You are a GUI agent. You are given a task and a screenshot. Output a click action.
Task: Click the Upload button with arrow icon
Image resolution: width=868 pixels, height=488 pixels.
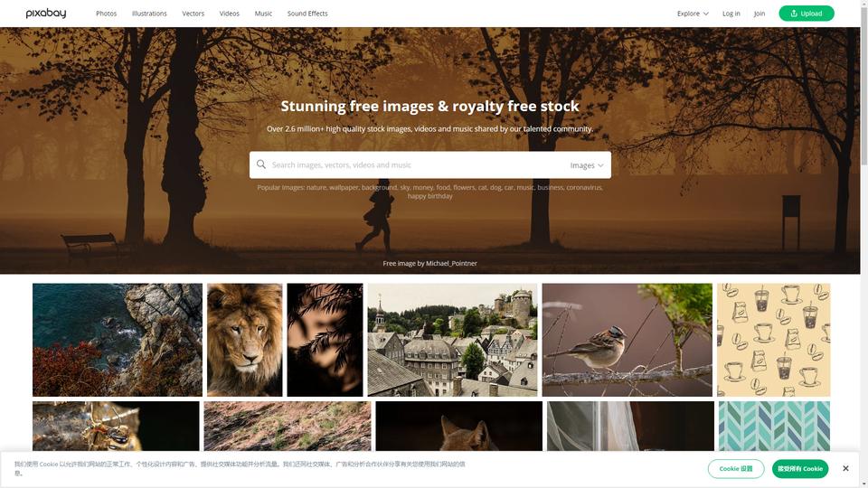pyautogui.click(x=806, y=14)
